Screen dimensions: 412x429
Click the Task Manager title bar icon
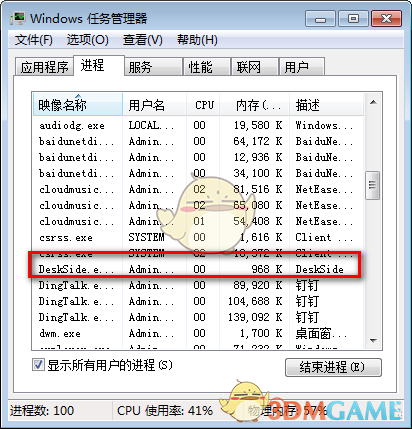(17, 18)
